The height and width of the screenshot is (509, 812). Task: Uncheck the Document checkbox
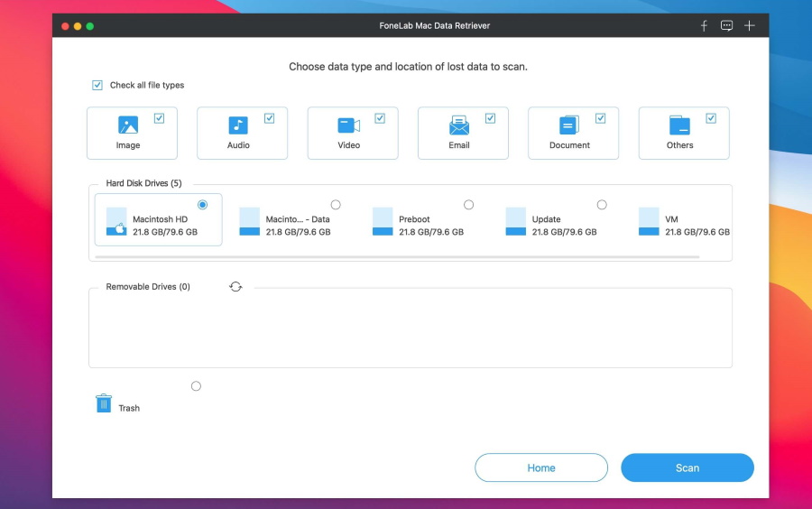600,118
